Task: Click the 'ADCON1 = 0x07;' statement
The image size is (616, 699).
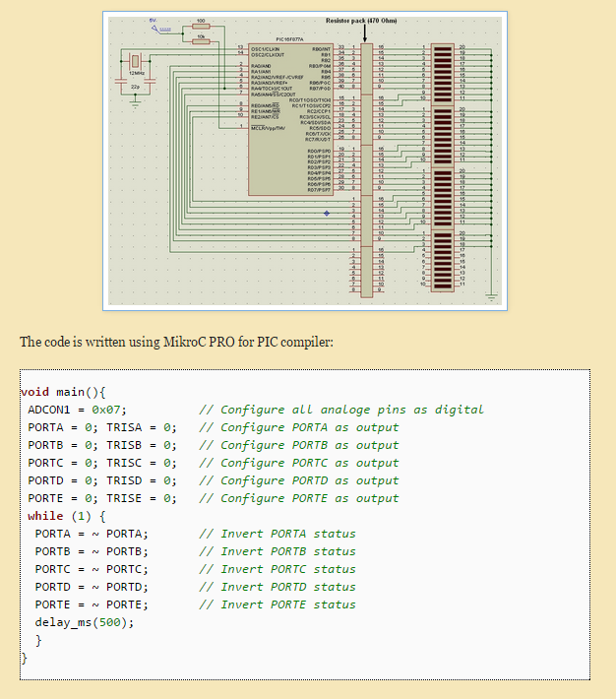Action: tap(77, 410)
